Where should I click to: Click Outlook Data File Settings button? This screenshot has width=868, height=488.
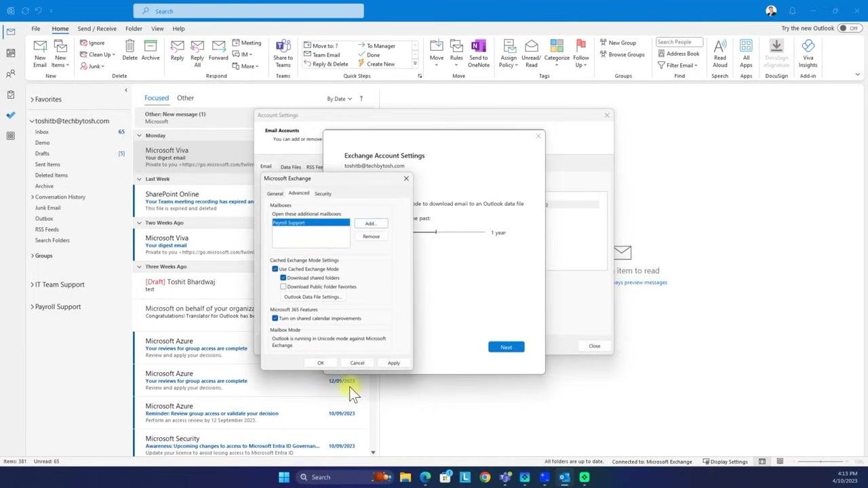[312, 297]
